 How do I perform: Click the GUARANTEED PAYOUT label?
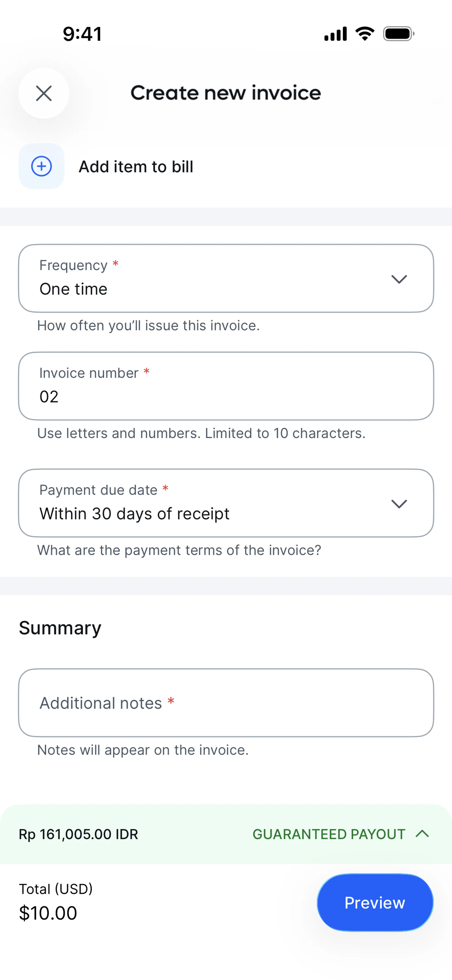(x=329, y=834)
